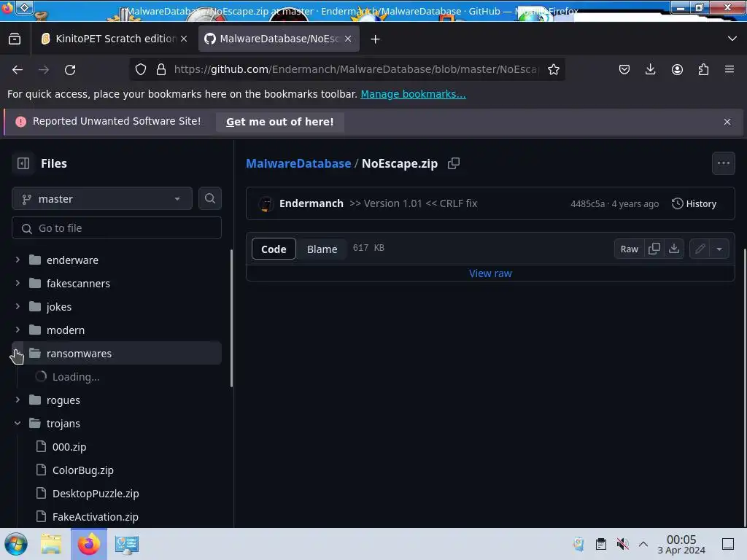Screen dimensions: 747x560
Task: Switch to the Code view tab
Action: click(274, 249)
